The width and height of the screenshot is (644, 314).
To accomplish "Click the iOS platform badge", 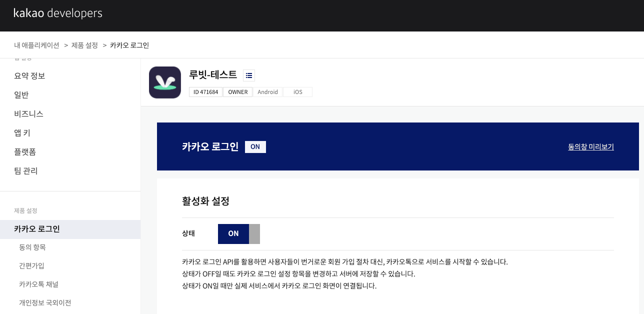I will [297, 92].
